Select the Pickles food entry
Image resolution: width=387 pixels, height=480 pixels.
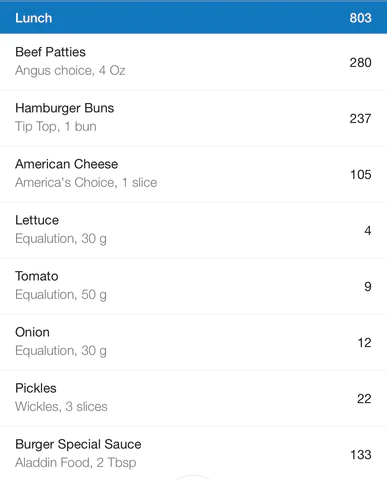(193, 398)
